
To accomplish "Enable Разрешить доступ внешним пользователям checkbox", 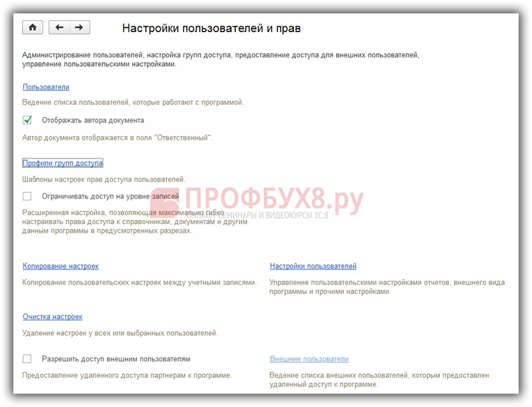I will pos(27,359).
